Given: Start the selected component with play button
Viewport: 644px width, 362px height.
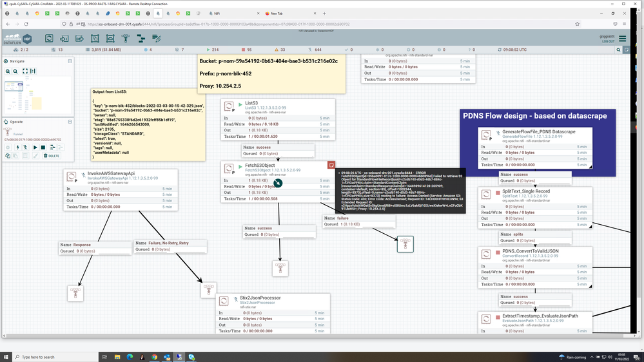Looking at the screenshot, I should 35,148.
